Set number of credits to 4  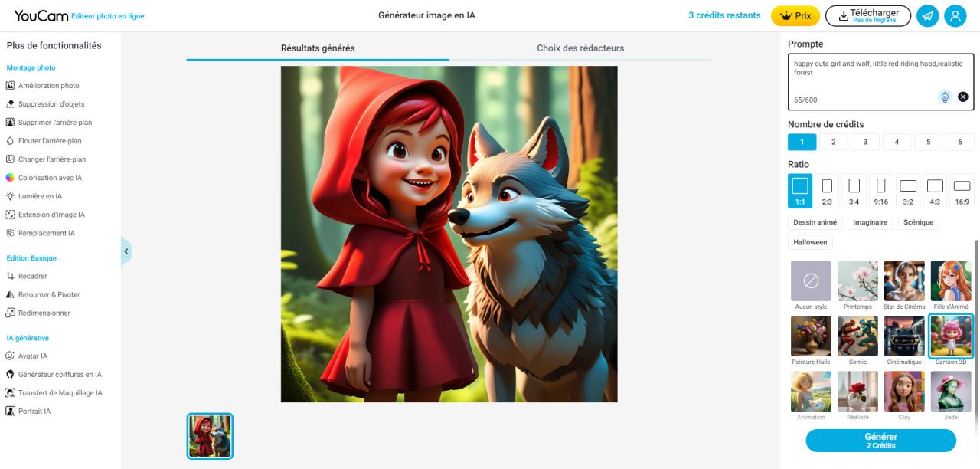click(x=897, y=142)
